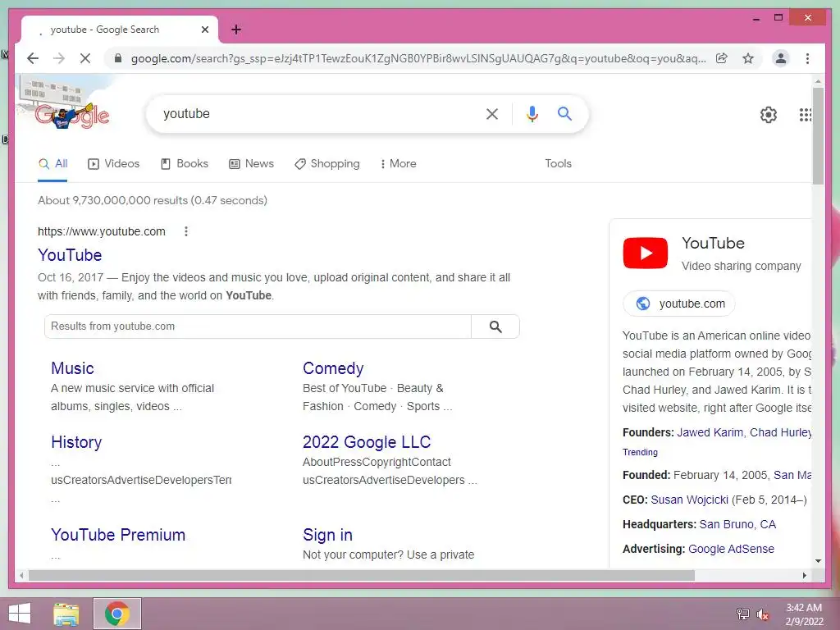Open a new browser tab
The height and width of the screenshot is (630, 840).
pyautogui.click(x=236, y=30)
